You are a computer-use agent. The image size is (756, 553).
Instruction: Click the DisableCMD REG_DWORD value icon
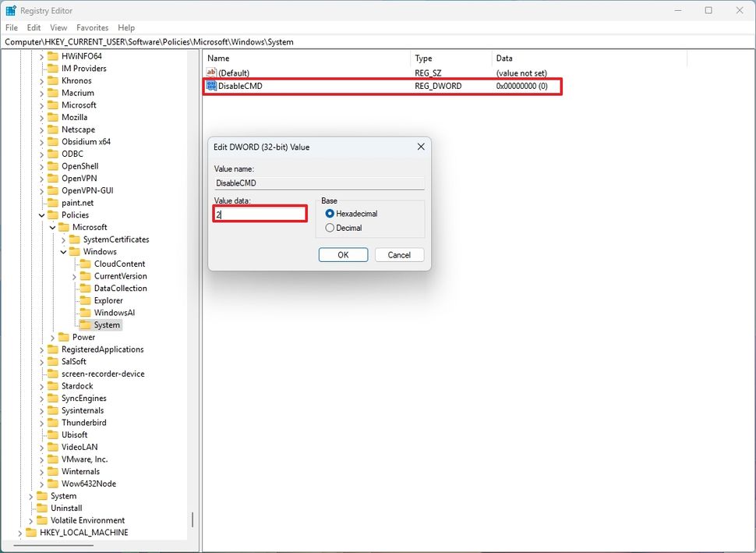210,86
